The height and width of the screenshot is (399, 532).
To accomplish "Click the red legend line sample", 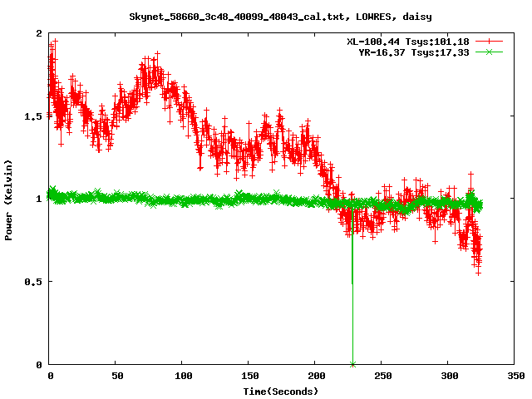I will (489, 42).
